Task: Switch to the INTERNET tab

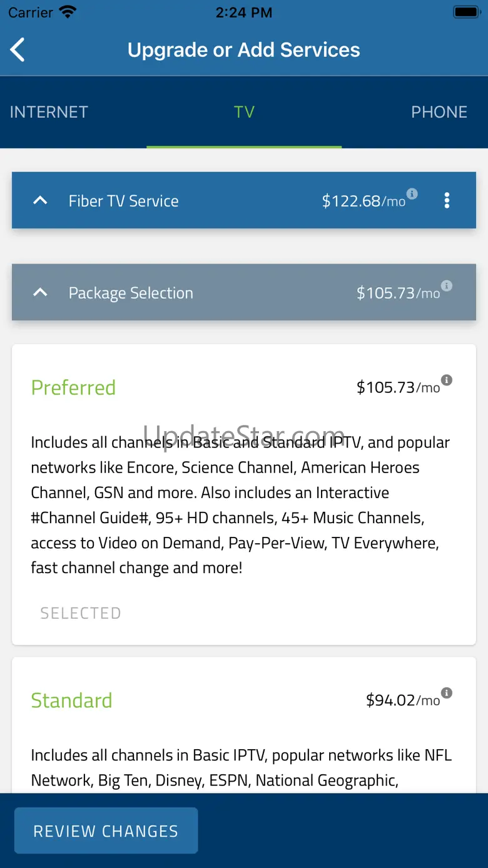Action: pos(49,112)
